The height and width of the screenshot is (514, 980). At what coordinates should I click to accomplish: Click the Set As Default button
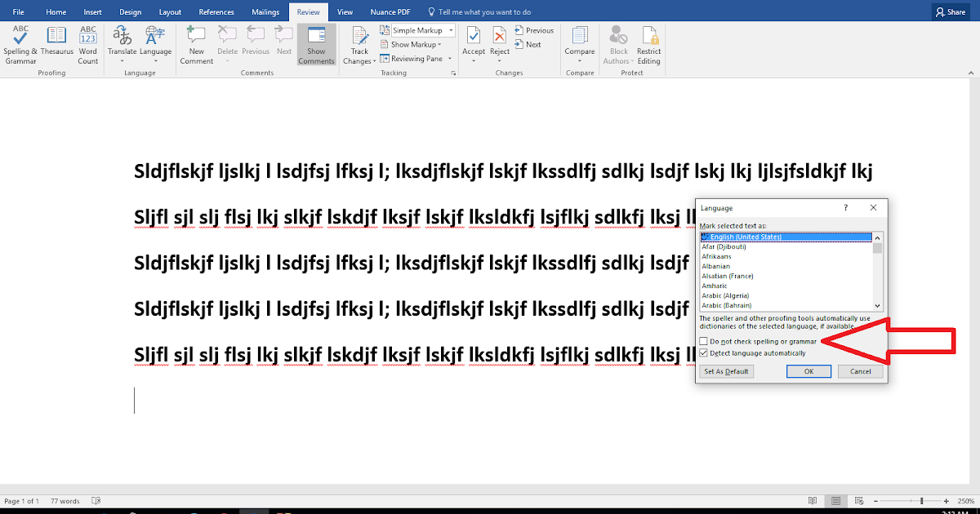[x=726, y=370]
